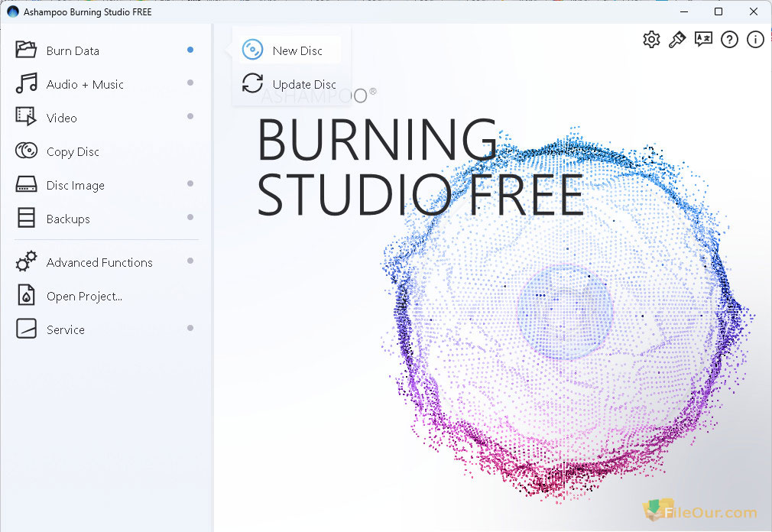The width and height of the screenshot is (772, 532).
Task: Click the Audio + Music note icon
Action: (26, 83)
